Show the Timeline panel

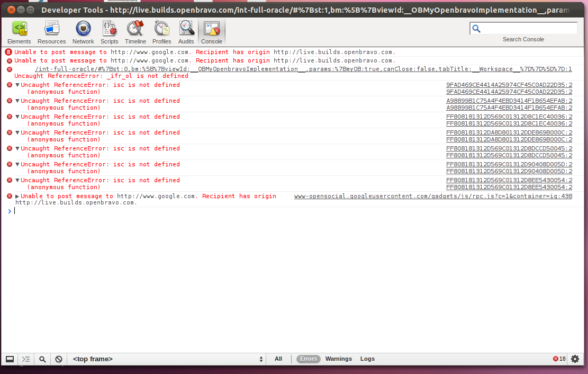(x=135, y=32)
